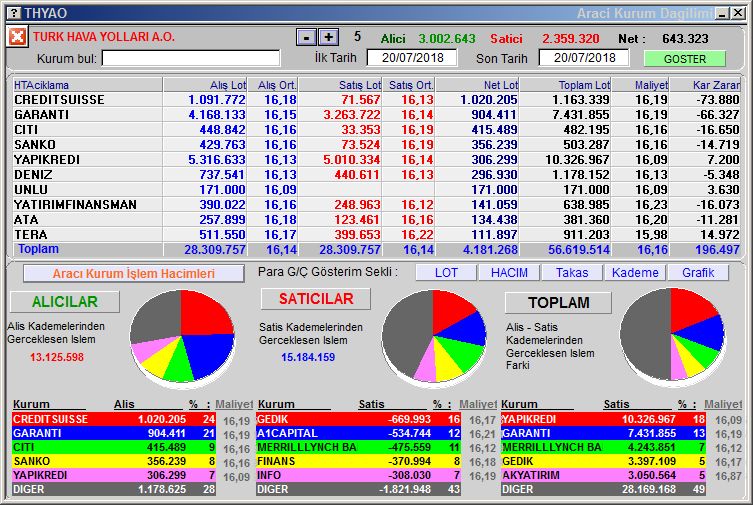This screenshot has height=505, width=753.
Task: Click the green GOSTER button
Action: (x=684, y=59)
